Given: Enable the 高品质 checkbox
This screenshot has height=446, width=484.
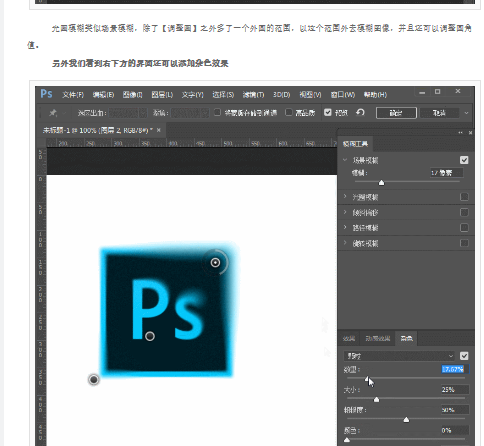Looking at the screenshot, I should (289, 113).
